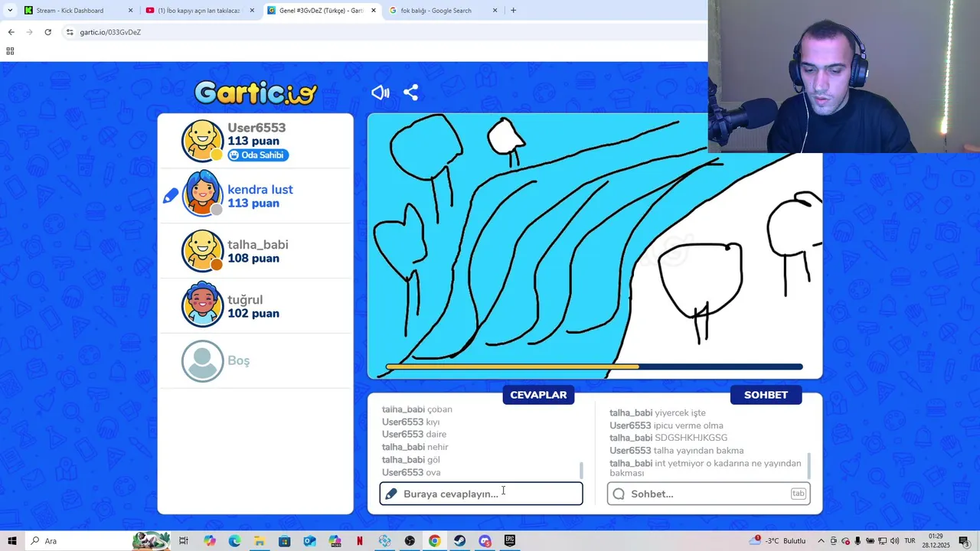
Task: Open Steam from the taskbar
Action: point(459,541)
